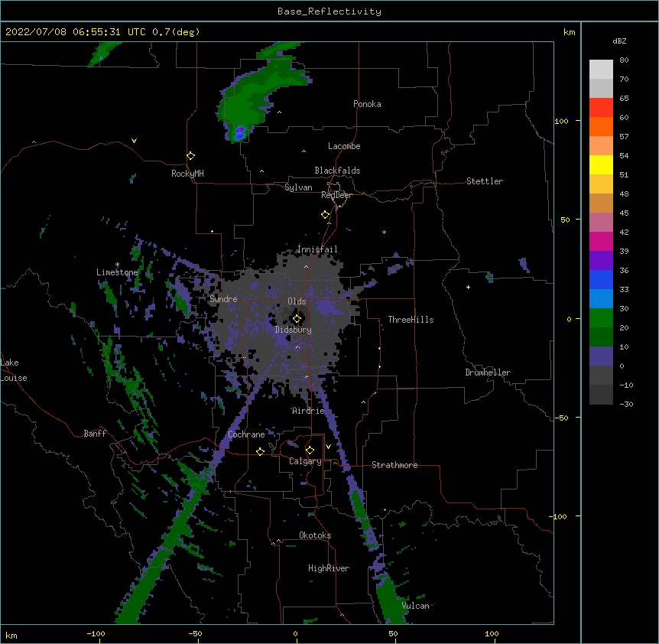Click the -50 tick on right axis
Screen dimensions: 659x644
(562, 418)
